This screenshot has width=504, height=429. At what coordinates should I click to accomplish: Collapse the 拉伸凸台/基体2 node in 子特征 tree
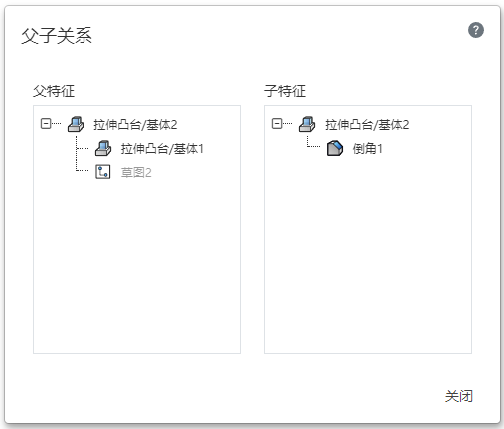tap(277, 124)
